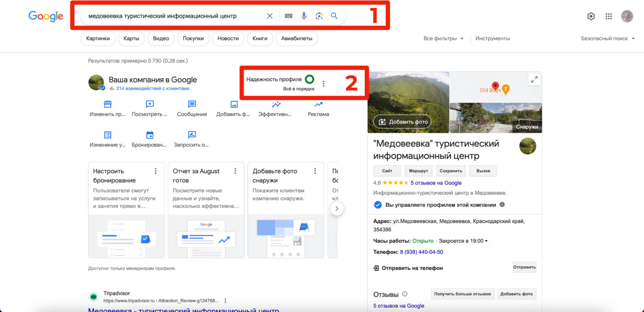Click Отправить на телефон text

(x=412, y=268)
